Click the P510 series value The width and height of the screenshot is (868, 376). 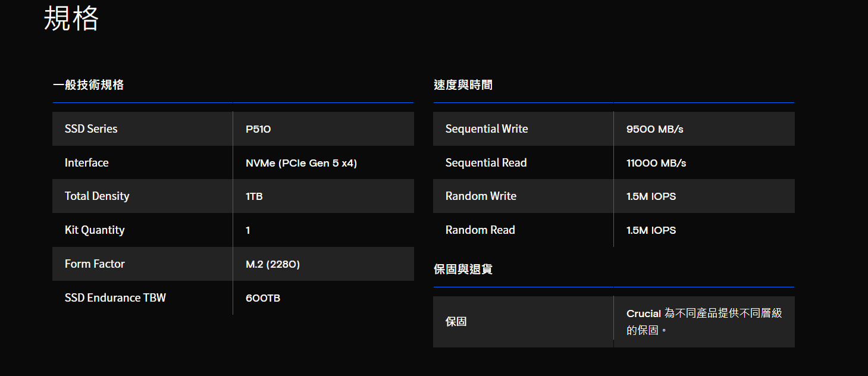point(258,129)
